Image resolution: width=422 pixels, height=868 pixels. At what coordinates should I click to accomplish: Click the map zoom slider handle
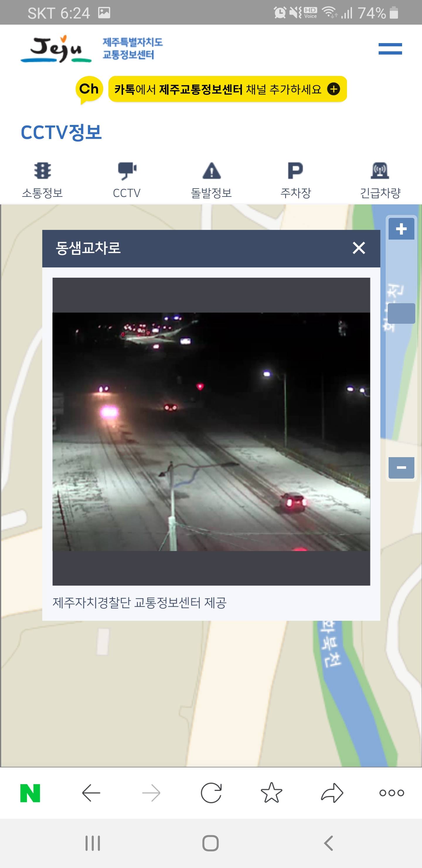401,313
